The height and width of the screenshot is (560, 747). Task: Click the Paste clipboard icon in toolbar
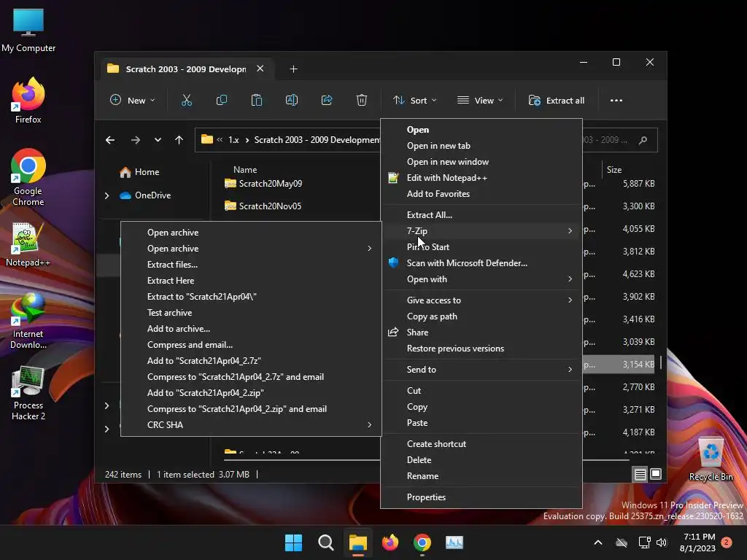coord(257,101)
